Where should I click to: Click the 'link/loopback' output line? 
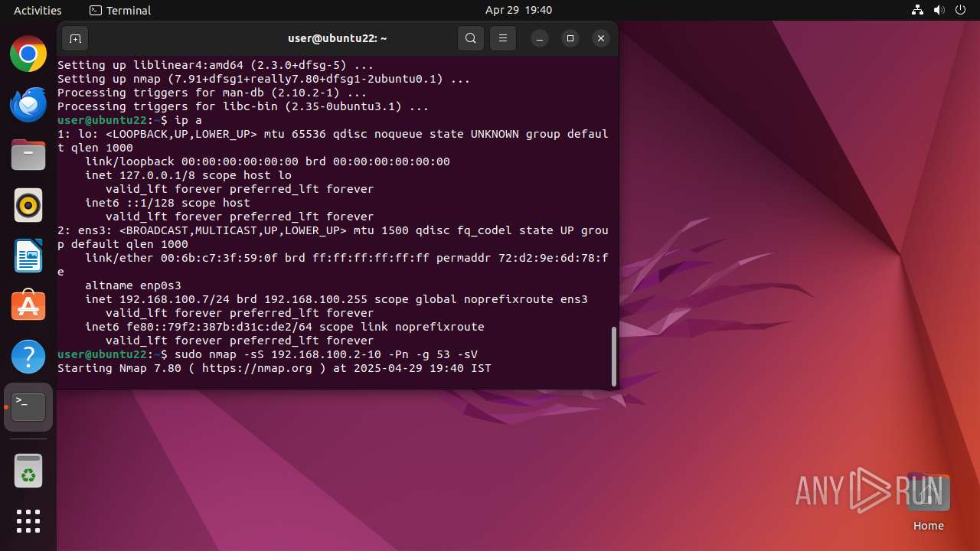pyautogui.click(x=267, y=161)
